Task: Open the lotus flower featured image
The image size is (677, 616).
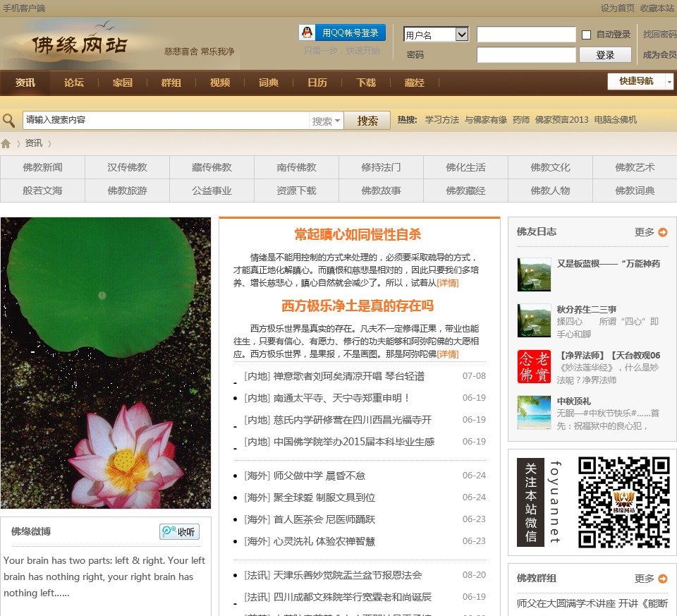Action: click(x=106, y=363)
